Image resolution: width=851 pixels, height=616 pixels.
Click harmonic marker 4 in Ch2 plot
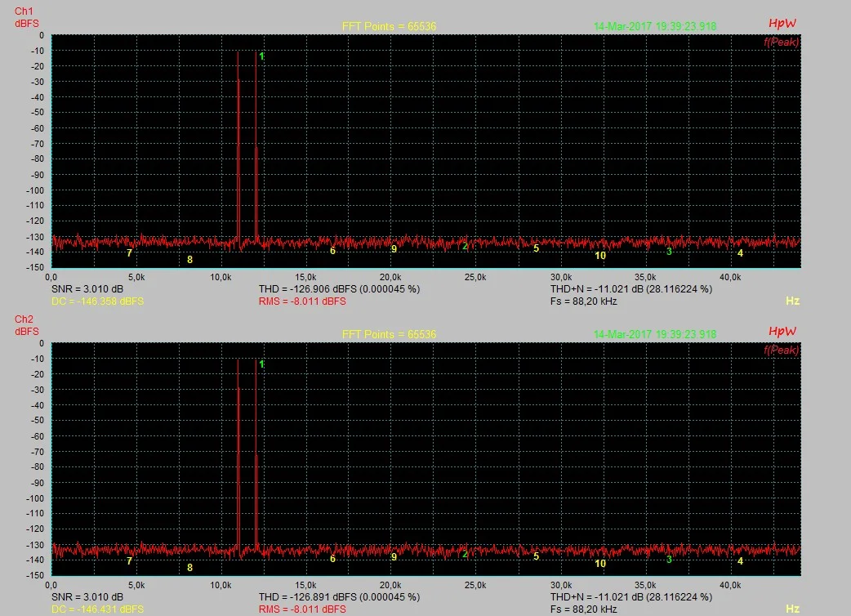tap(740, 561)
